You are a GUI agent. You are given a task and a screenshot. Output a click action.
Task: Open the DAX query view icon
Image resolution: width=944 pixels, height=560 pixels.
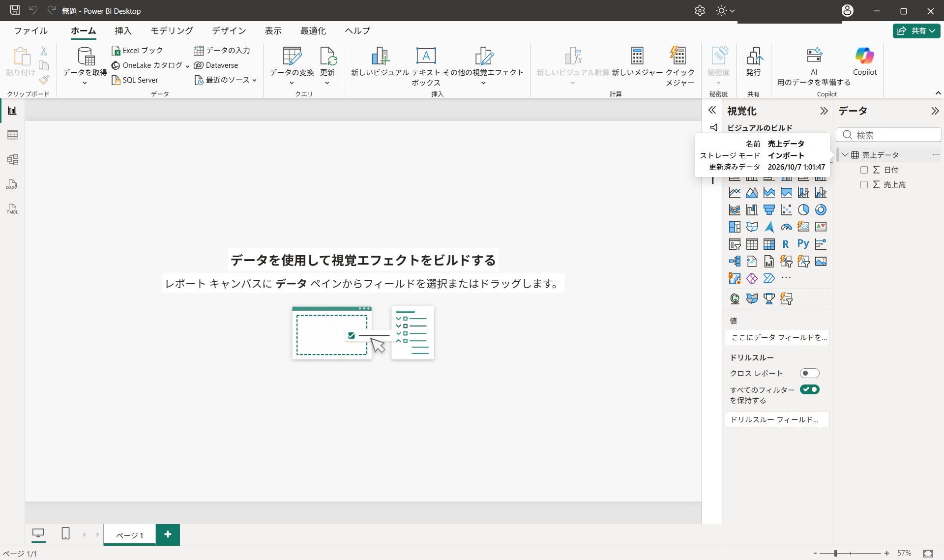(x=12, y=184)
